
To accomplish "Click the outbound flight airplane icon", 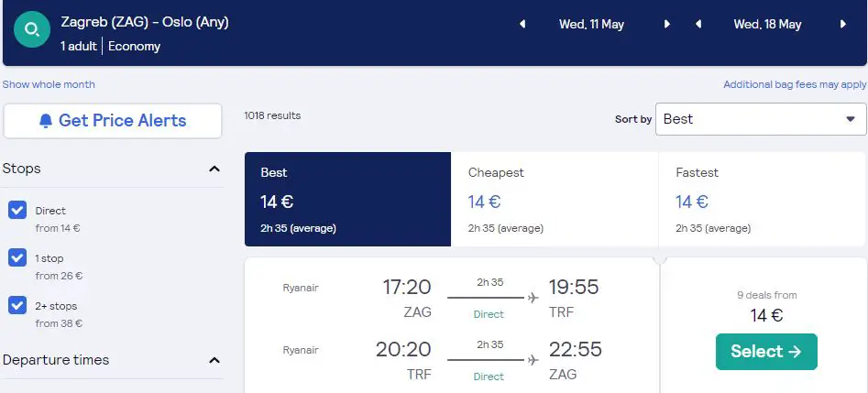I will (x=533, y=299).
